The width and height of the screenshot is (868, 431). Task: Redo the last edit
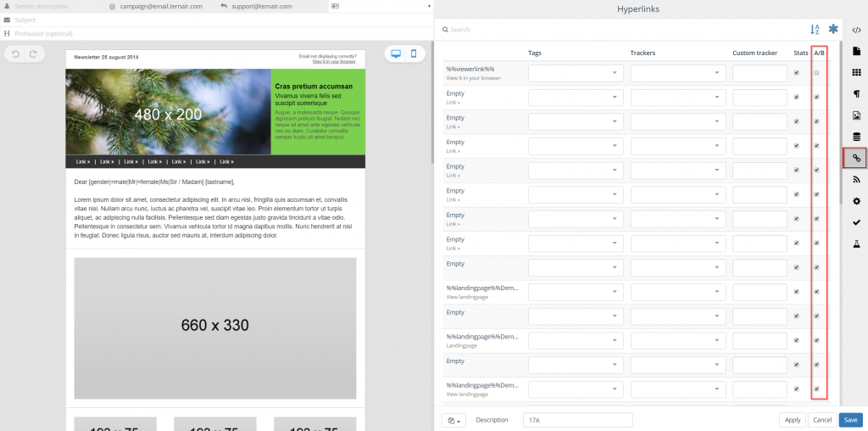tap(33, 53)
